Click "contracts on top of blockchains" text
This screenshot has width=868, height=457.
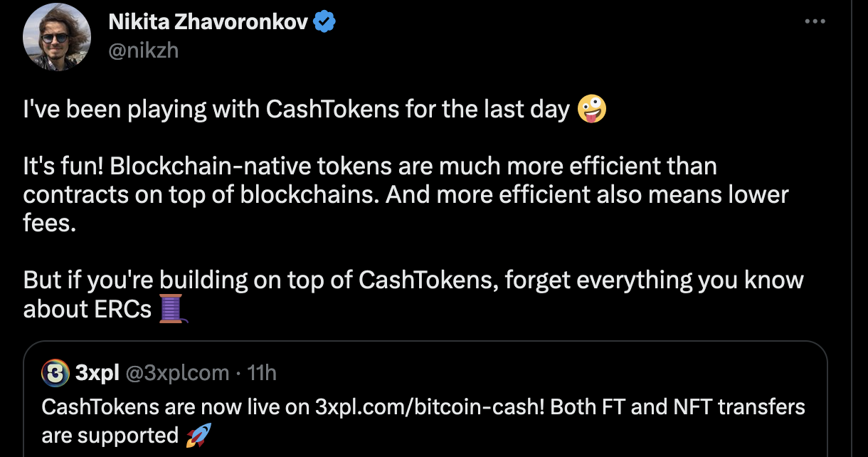201,195
